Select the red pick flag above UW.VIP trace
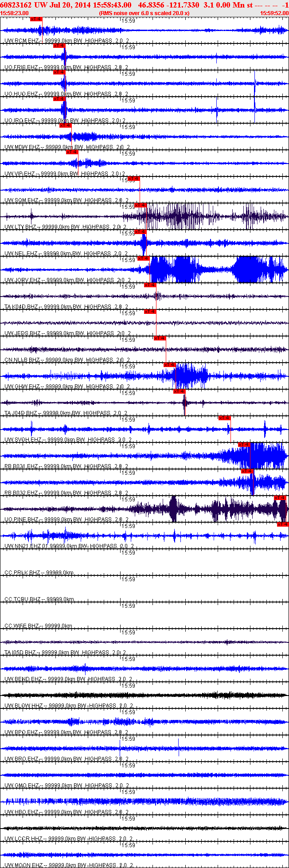Image resolution: width=289 pixels, height=868 pixels. [72, 152]
